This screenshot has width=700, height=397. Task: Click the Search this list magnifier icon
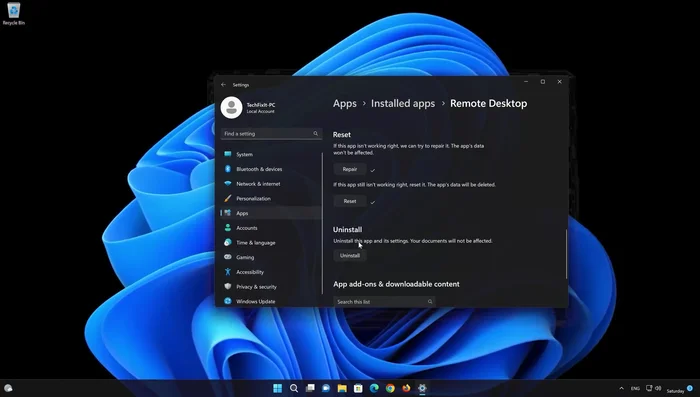[430, 302]
